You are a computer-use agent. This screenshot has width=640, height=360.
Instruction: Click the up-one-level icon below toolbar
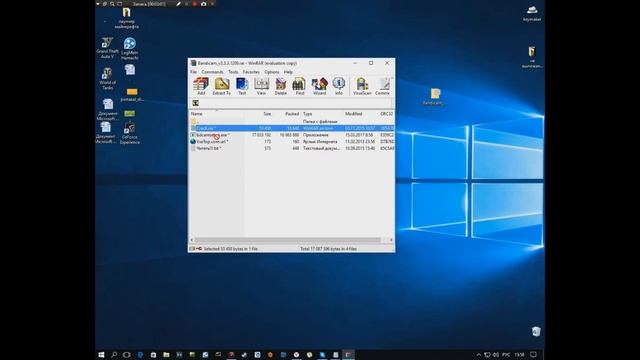pyautogui.click(x=196, y=103)
